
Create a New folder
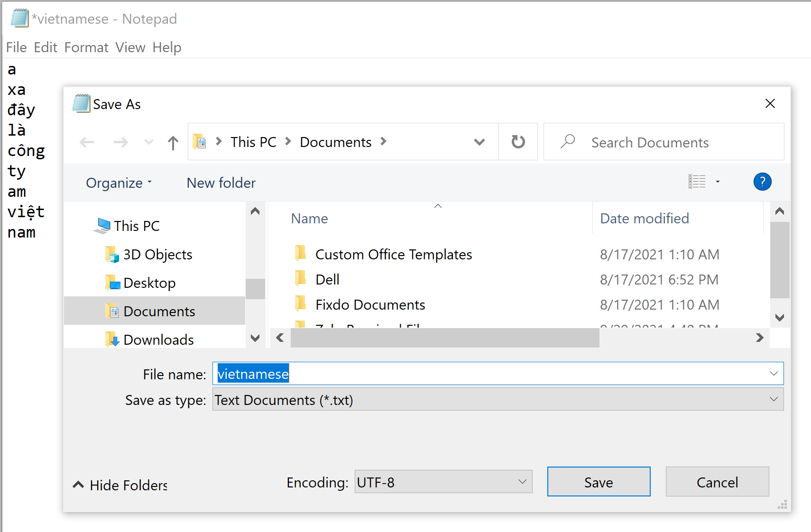[x=221, y=183]
